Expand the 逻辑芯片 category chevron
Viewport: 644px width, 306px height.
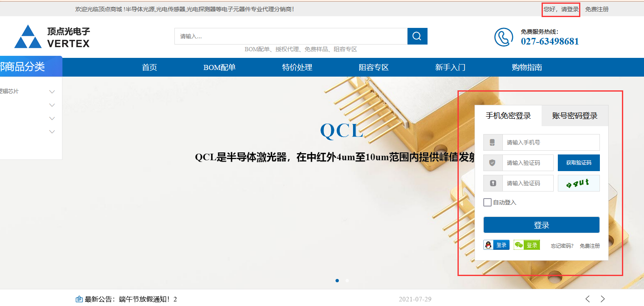pyautogui.click(x=52, y=92)
